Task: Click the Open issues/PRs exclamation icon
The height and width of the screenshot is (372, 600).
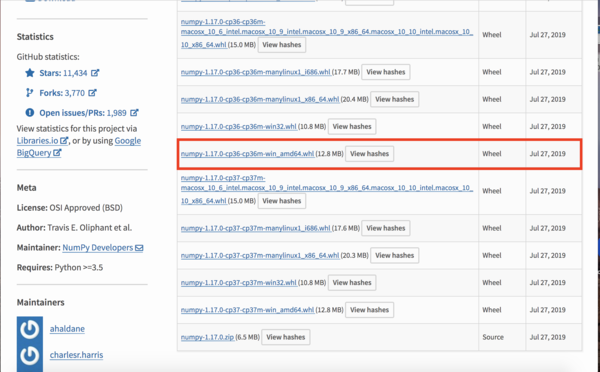Action: click(x=30, y=113)
